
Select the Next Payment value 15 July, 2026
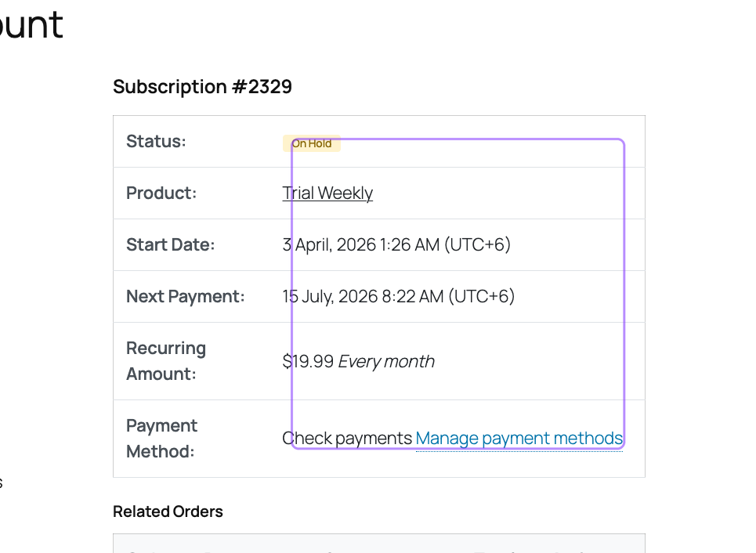tap(398, 297)
